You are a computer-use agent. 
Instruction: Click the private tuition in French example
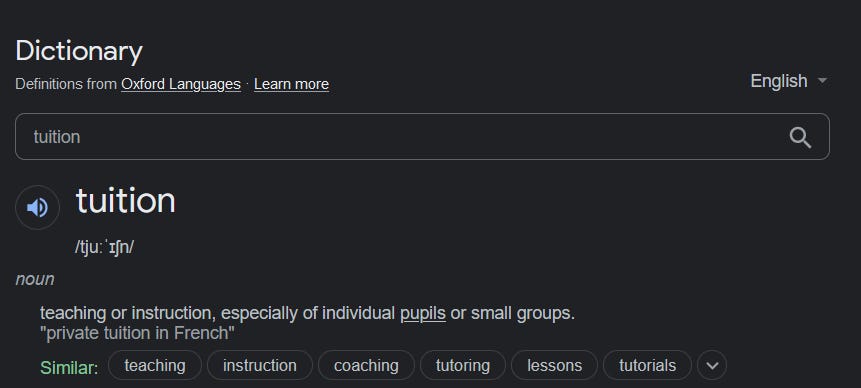click(137, 333)
